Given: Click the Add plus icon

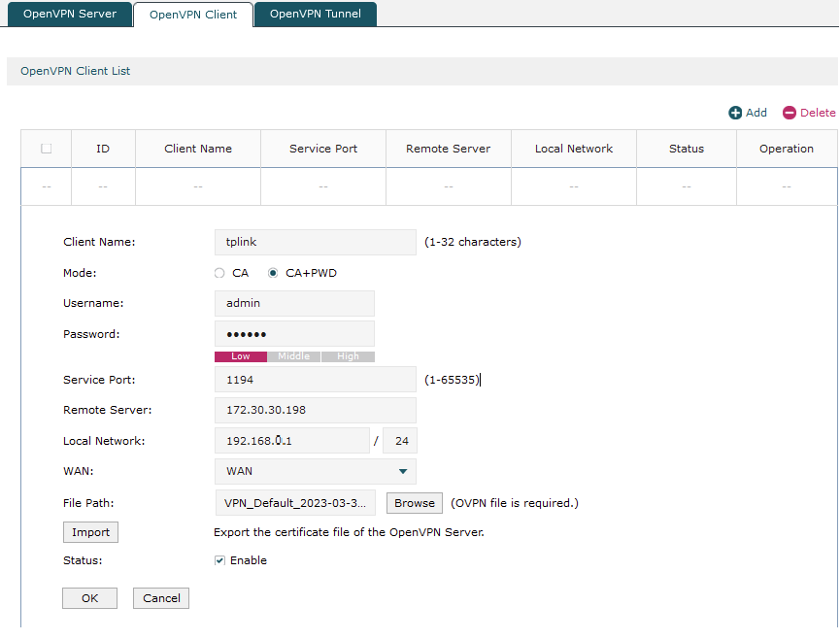Looking at the screenshot, I should (735, 113).
